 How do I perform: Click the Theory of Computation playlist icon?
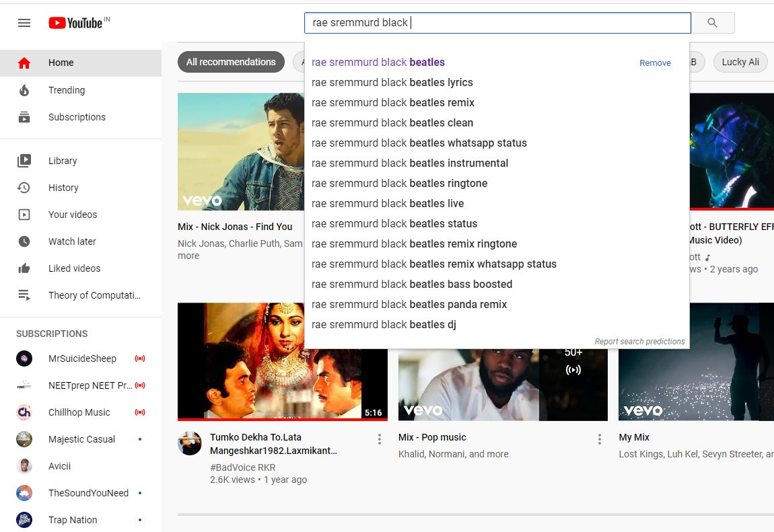pyautogui.click(x=24, y=295)
